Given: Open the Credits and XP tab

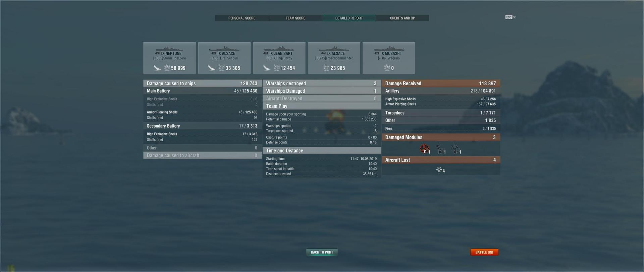Looking at the screenshot, I should tap(402, 18).
